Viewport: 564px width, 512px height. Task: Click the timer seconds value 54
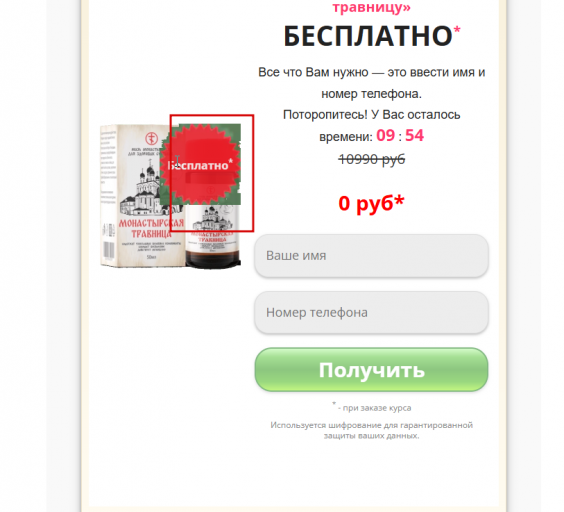click(x=414, y=136)
